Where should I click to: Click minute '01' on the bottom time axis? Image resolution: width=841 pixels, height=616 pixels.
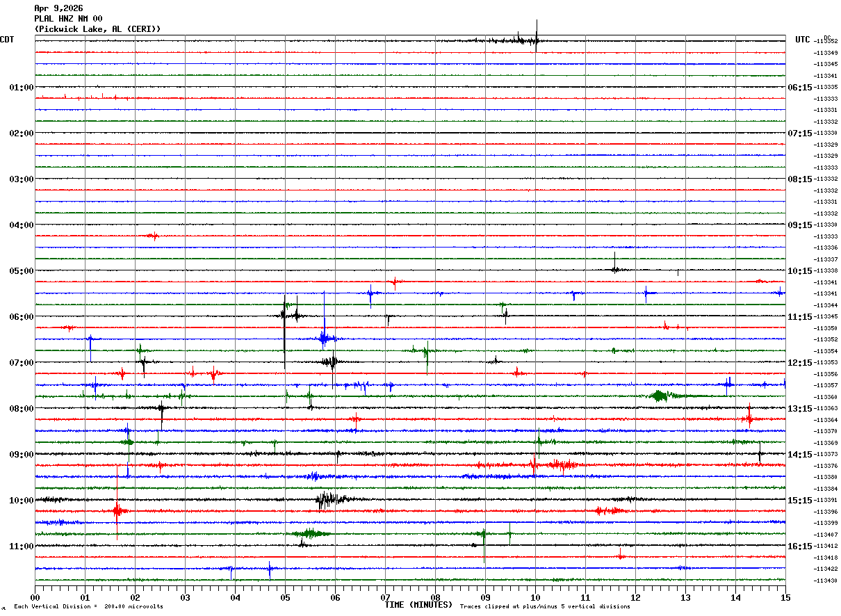[x=85, y=597]
